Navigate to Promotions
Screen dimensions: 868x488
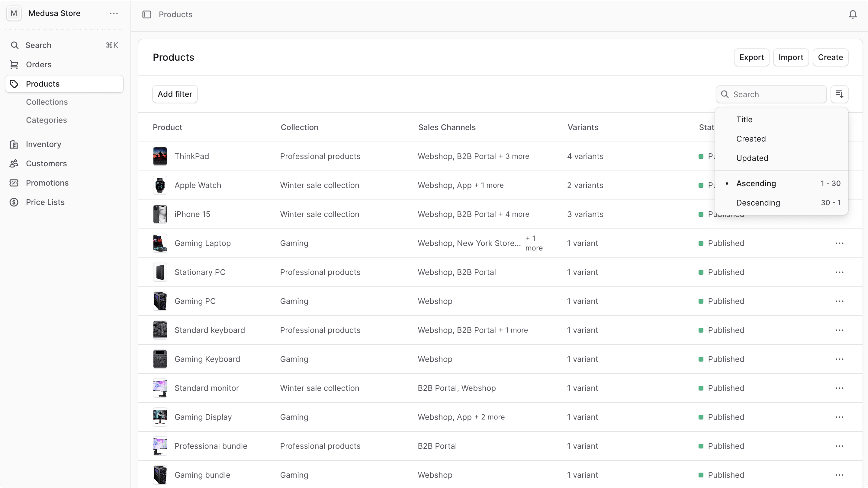click(47, 183)
